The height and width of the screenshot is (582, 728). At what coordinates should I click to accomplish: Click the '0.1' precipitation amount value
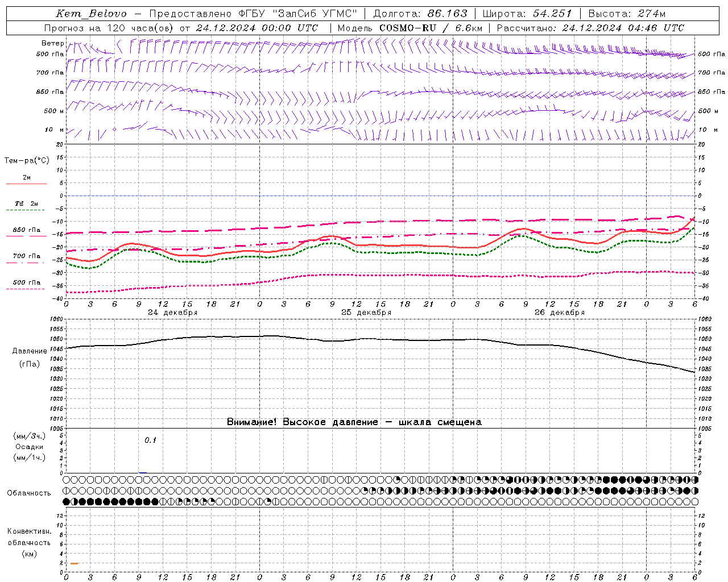coord(150,440)
